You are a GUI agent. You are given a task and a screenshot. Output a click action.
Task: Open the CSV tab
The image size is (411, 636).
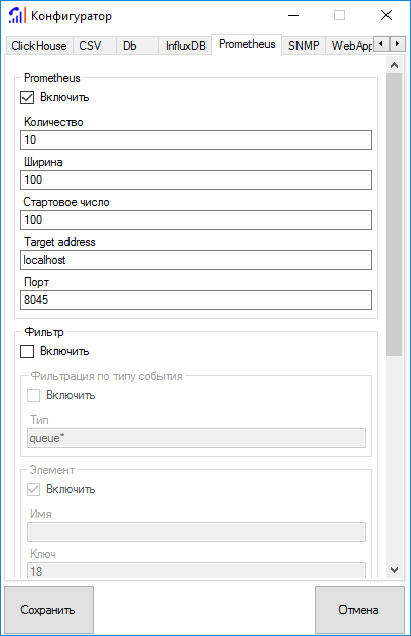pos(90,46)
